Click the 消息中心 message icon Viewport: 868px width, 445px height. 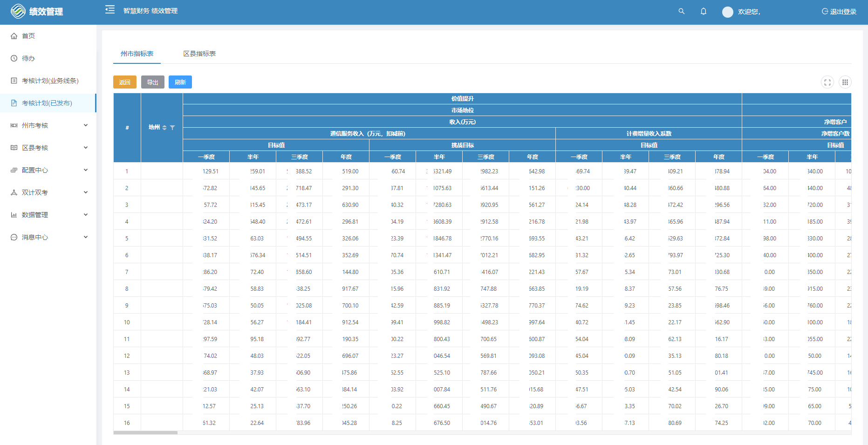14,237
